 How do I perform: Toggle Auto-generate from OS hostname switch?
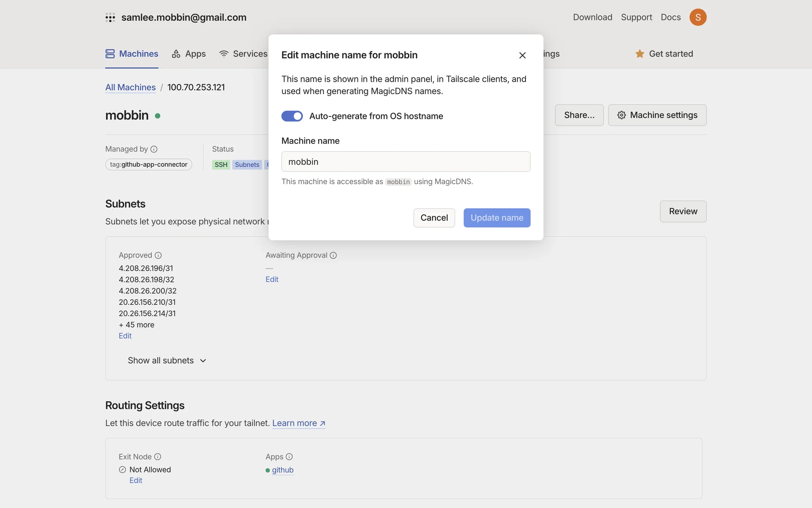coord(292,116)
